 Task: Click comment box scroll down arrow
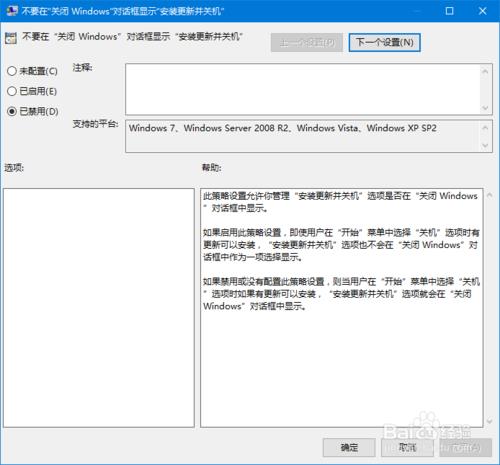(485, 108)
